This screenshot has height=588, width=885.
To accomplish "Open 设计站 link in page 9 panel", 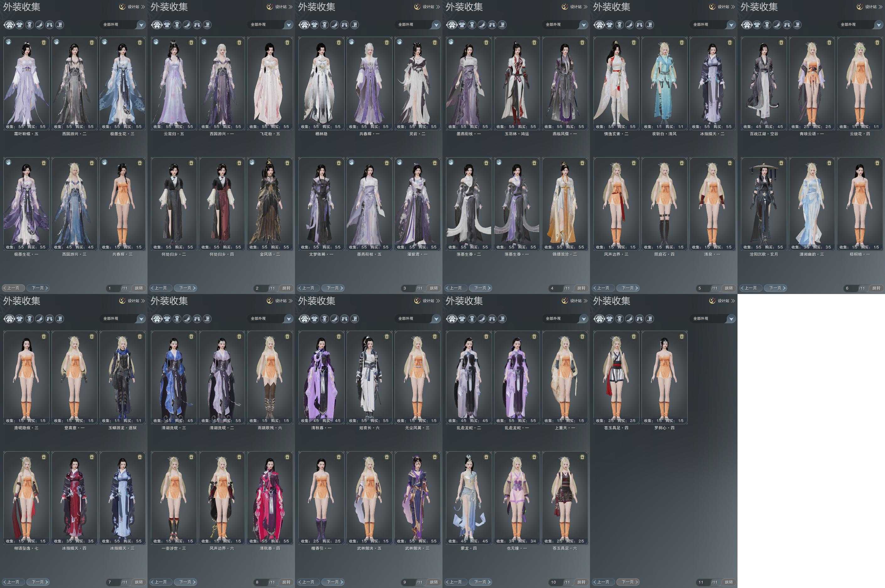I will pos(429,301).
